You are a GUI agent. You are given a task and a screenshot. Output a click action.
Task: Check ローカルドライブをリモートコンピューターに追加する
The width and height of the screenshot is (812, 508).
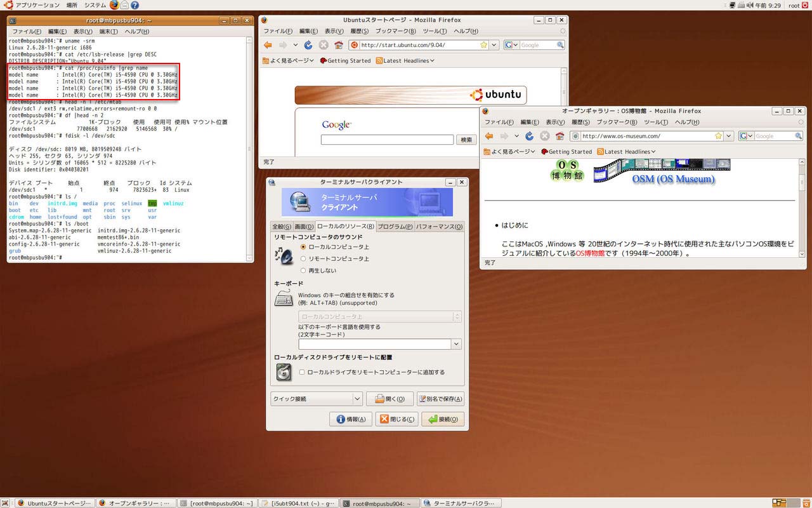pyautogui.click(x=302, y=372)
